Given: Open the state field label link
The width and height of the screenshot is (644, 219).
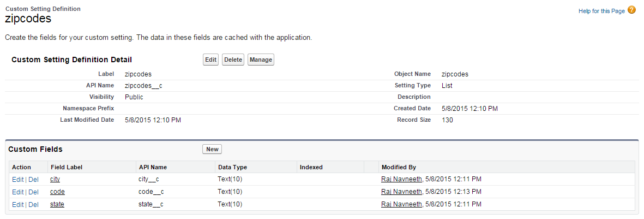Looking at the screenshot, I should [x=57, y=204].
